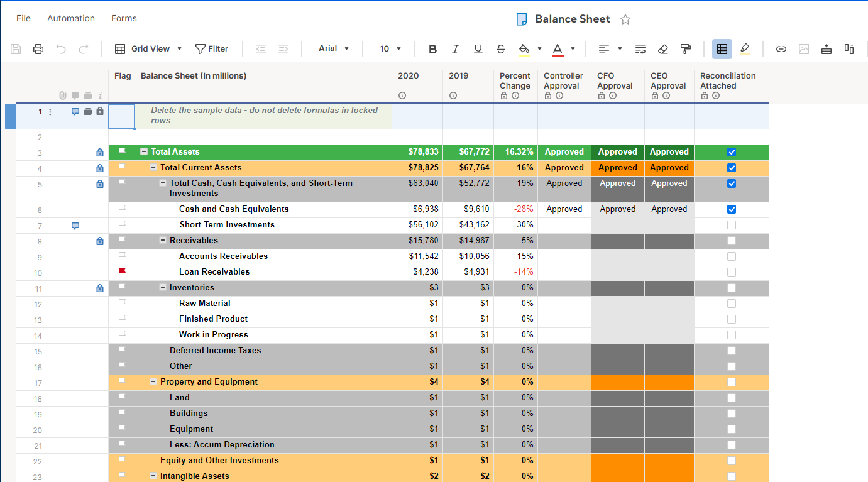Click the Insert hyperlink icon
This screenshot has height=482, width=868.
781,49
